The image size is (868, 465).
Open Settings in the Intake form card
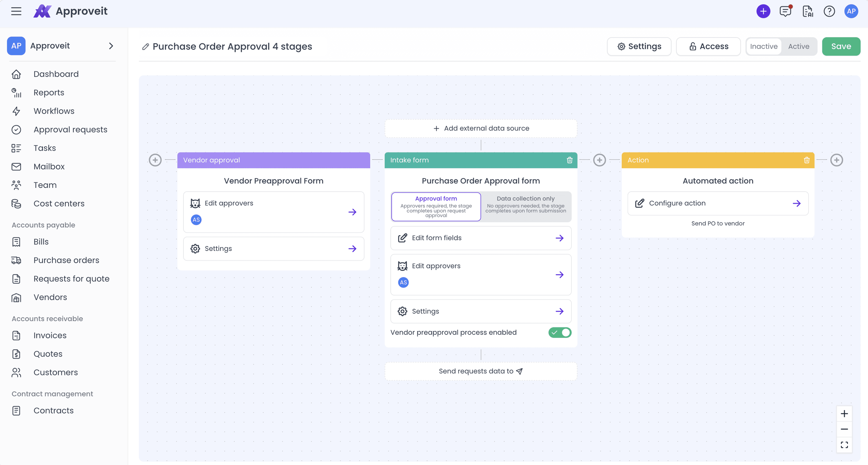pyautogui.click(x=481, y=311)
